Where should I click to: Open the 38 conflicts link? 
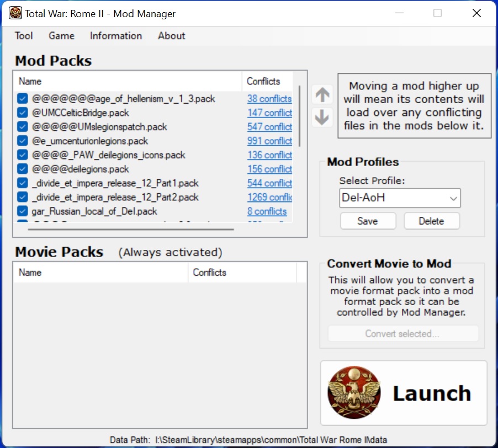(269, 99)
